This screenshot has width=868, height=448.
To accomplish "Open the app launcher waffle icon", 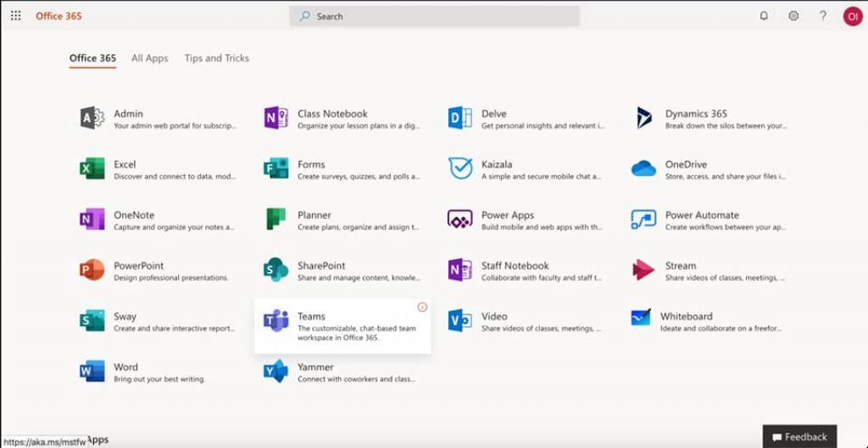I will tap(15, 15).
